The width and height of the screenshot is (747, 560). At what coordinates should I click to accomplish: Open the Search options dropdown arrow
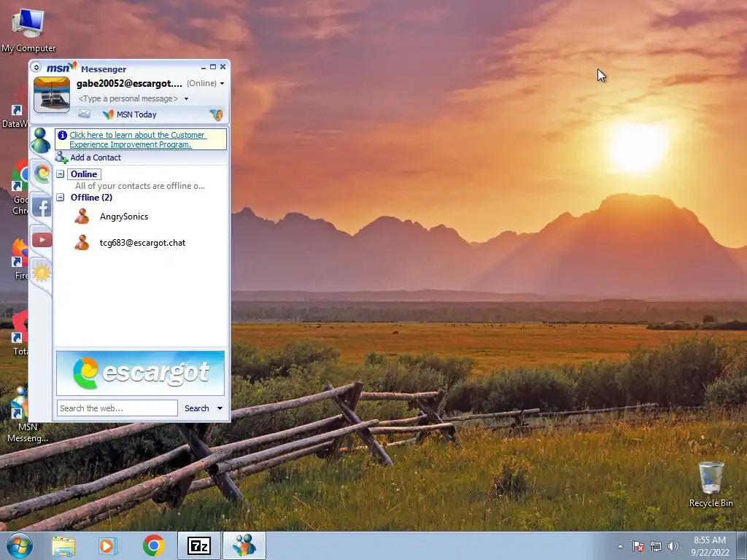pos(220,408)
